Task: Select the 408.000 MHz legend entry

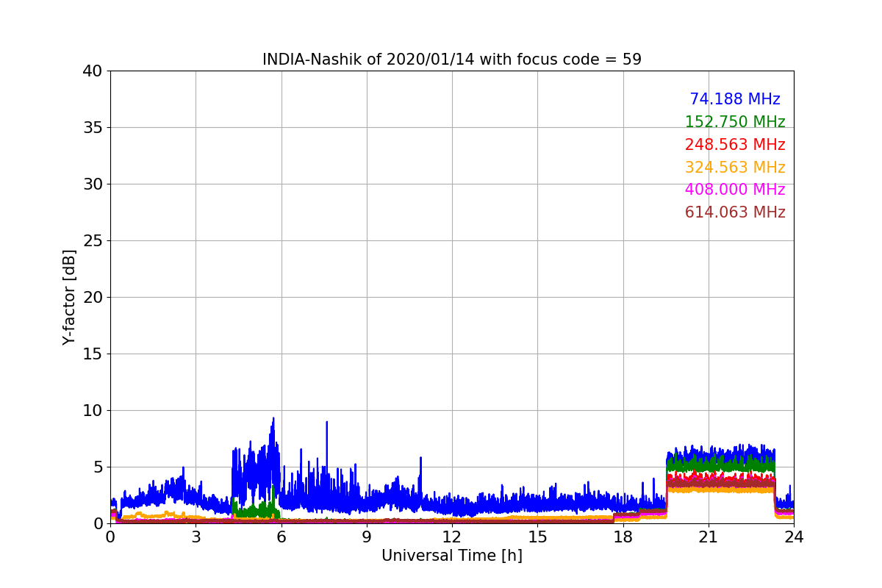Action: coord(735,190)
